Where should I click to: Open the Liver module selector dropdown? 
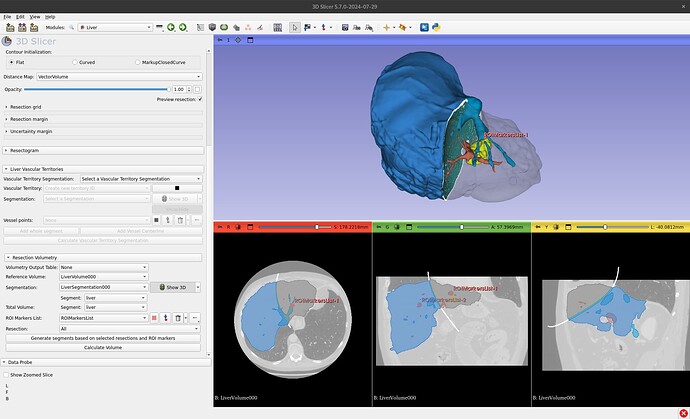click(115, 27)
